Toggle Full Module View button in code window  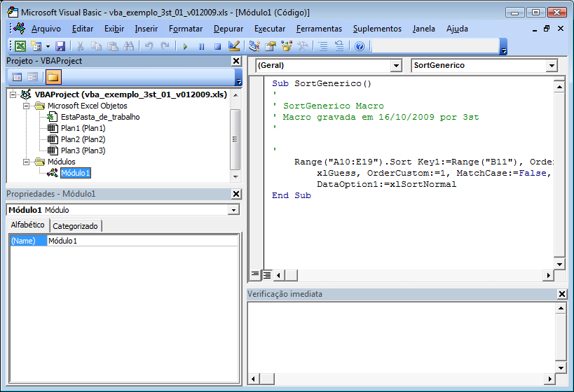(267, 275)
